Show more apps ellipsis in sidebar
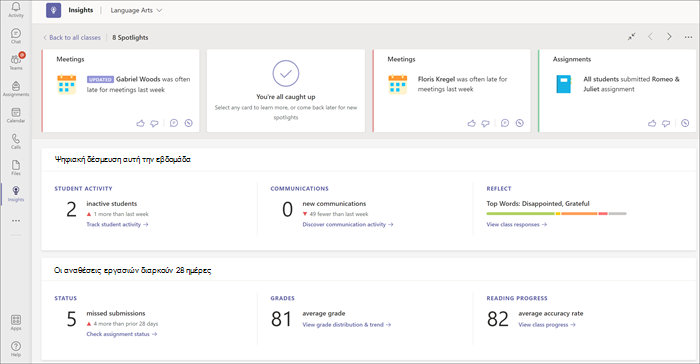700x364 pixels. point(16,221)
